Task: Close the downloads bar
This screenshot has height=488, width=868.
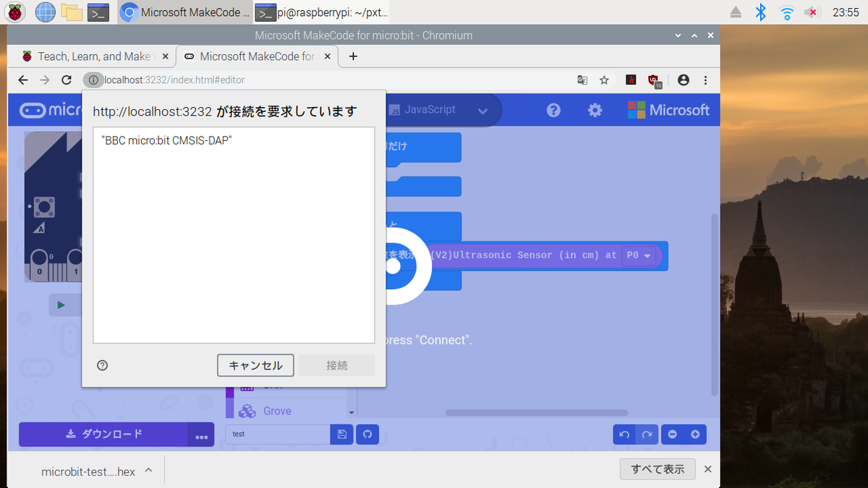Action: (x=708, y=469)
